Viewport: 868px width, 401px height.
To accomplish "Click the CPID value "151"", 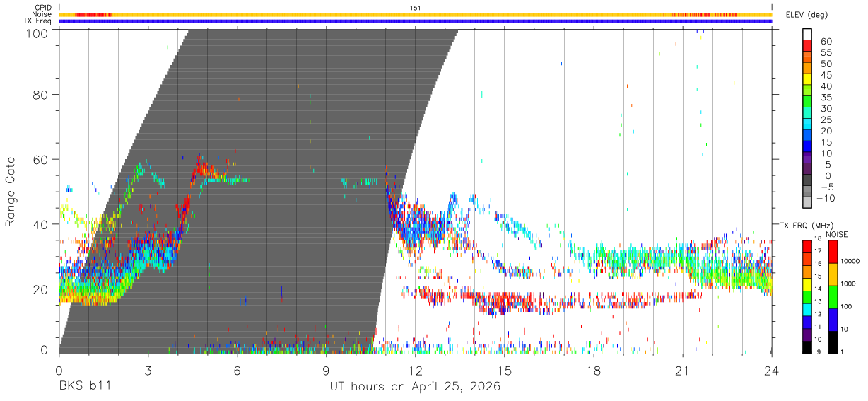I will (x=416, y=8).
